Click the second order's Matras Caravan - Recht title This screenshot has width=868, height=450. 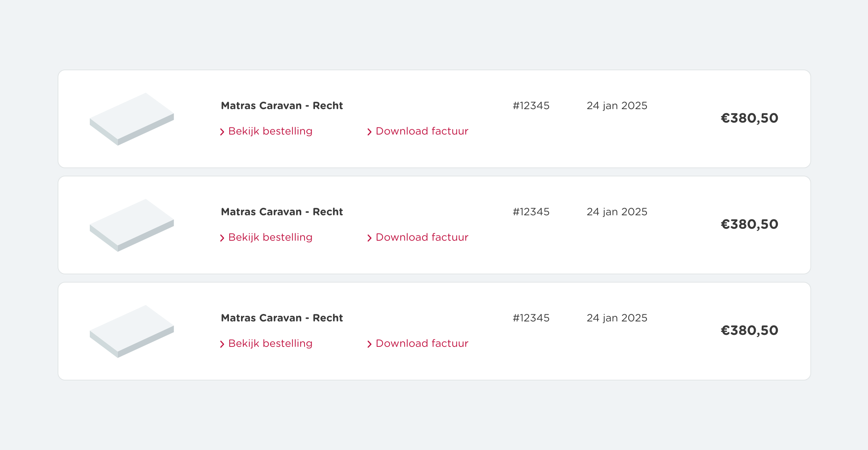tap(282, 212)
